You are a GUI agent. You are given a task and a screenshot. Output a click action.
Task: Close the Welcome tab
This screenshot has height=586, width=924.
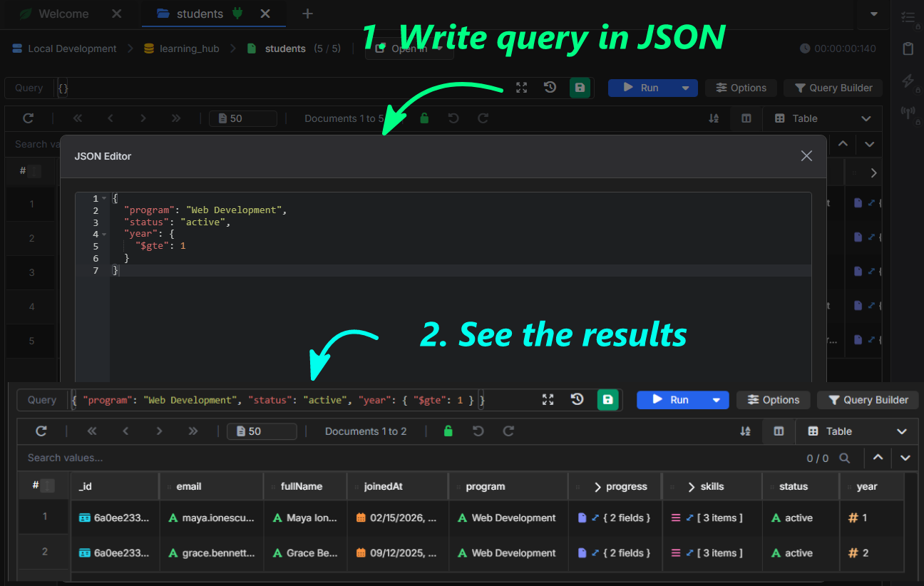coord(117,14)
